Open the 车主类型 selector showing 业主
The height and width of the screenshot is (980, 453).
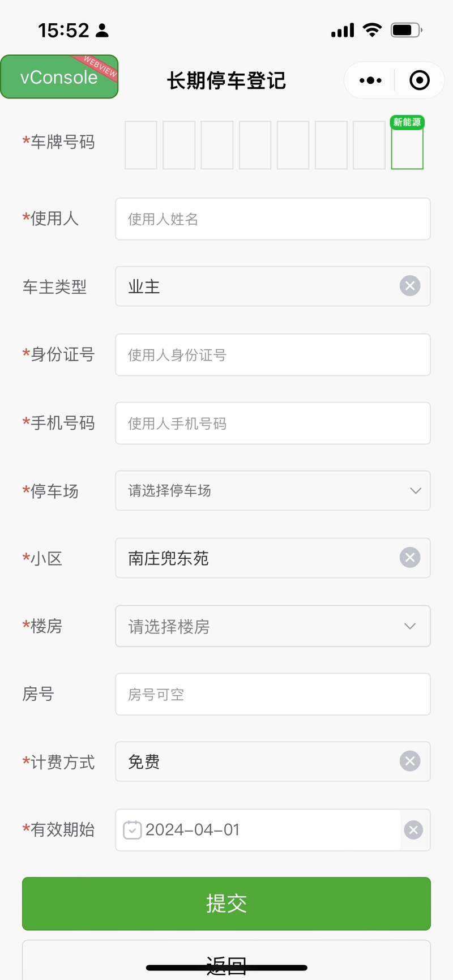pos(255,286)
